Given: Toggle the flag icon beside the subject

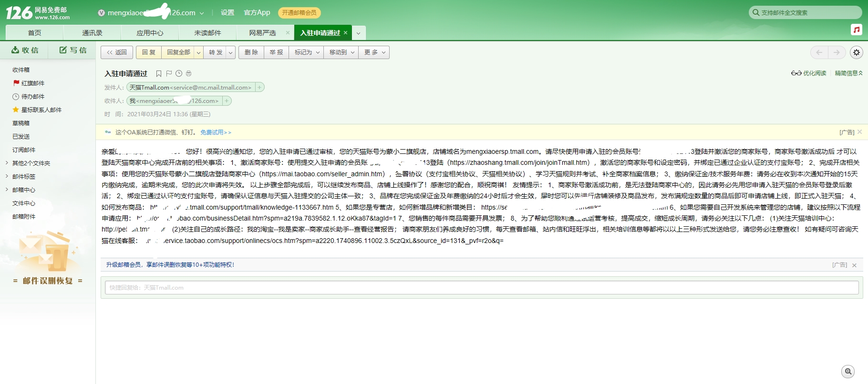Looking at the screenshot, I should pos(169,73).
